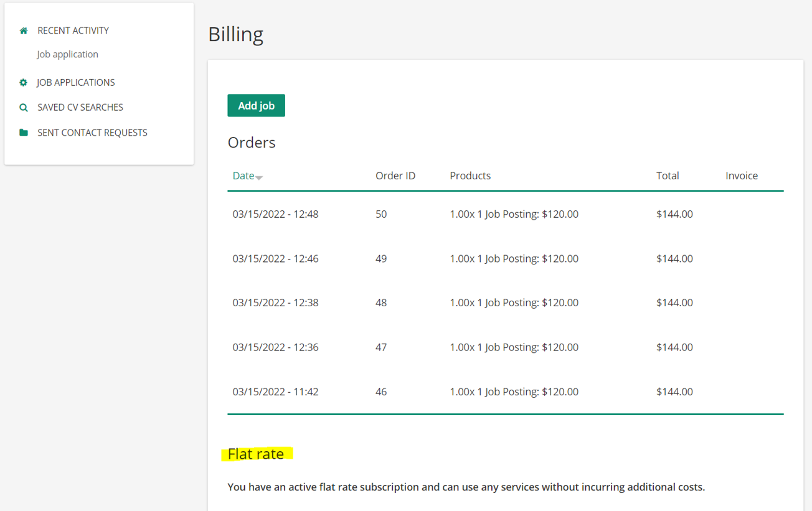Select the order row with ID 50
The height and width of the screenshot is (511, 812).
click(x=380, y=214)
